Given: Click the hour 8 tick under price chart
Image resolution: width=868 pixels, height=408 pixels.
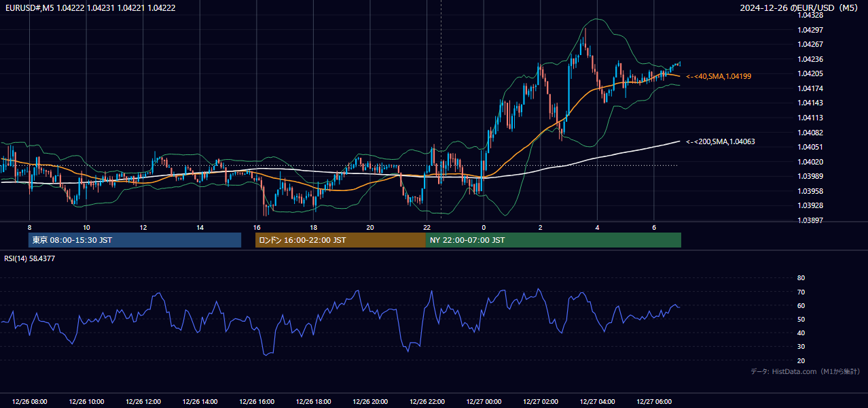Looking at the screenshot, I should [x=30, y=227].
